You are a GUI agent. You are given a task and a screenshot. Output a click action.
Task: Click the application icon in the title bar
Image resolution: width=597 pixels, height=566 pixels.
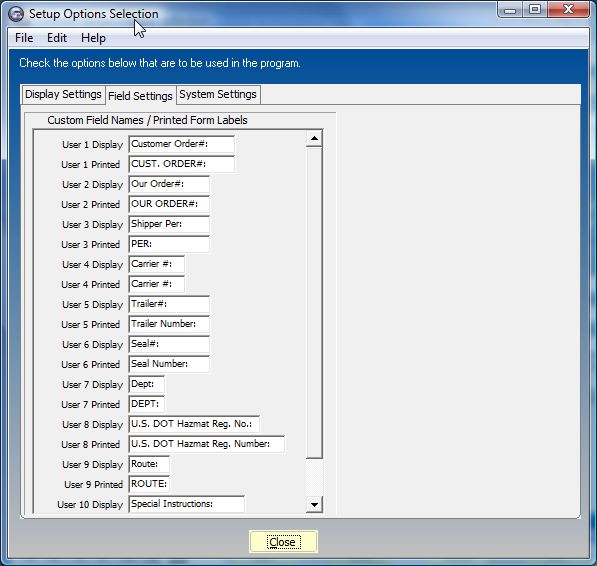[x=16, y=14]
